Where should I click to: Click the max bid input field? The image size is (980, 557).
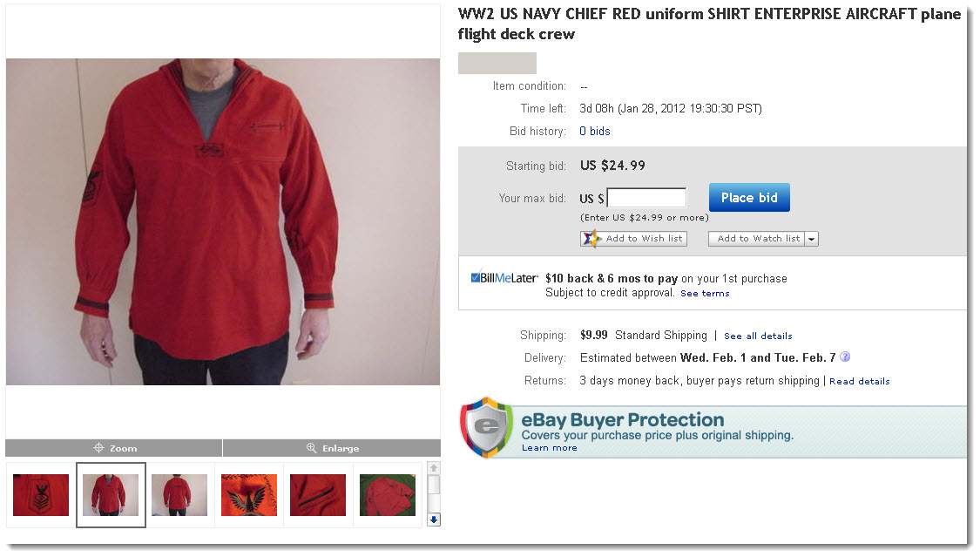tap(646, 198)
